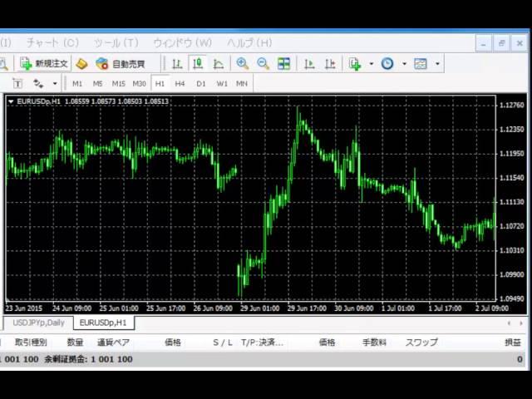The image size is (532, 399).
Task: Open the ツール (T) menu
Action: pos(116,43)
